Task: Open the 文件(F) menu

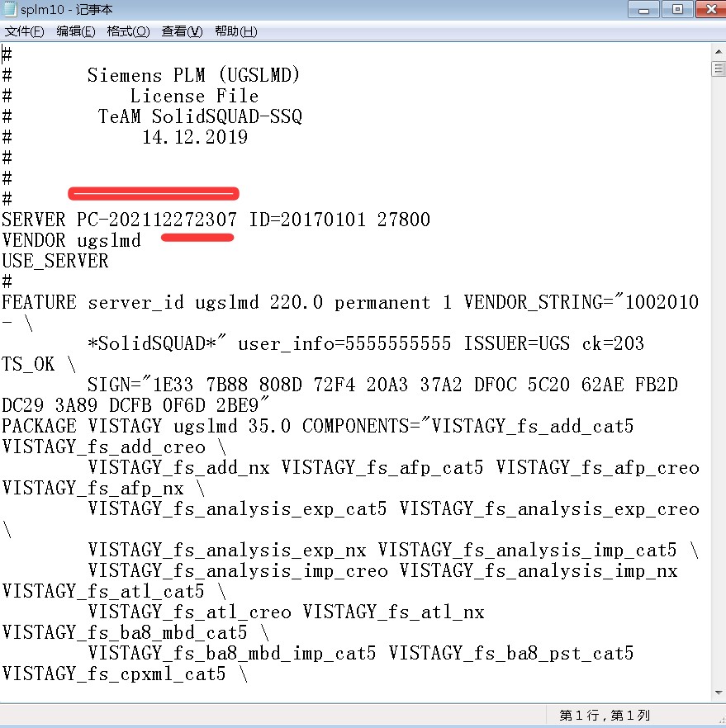Action: (25, 31)
